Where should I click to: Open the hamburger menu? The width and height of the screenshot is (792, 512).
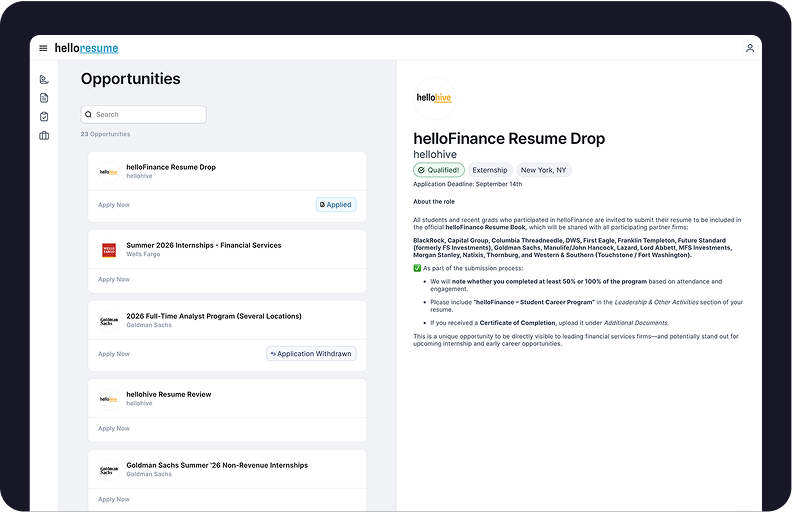pyautogui.click(x=43, y=48)
